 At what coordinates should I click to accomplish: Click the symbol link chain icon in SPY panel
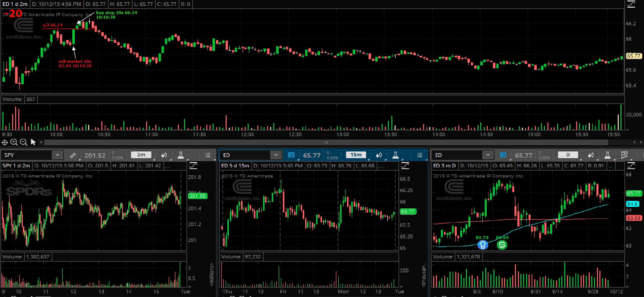coord(73,155)
